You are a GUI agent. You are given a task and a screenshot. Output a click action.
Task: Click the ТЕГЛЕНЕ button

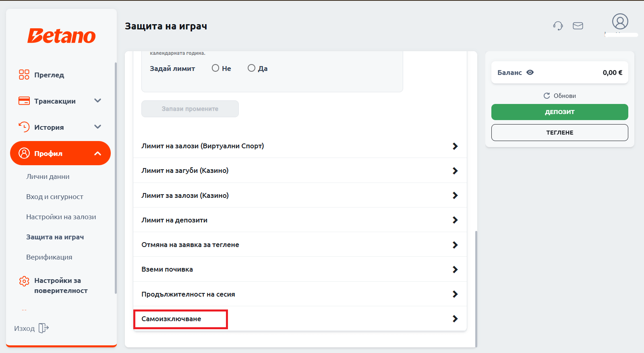click(x=560, y=133)
